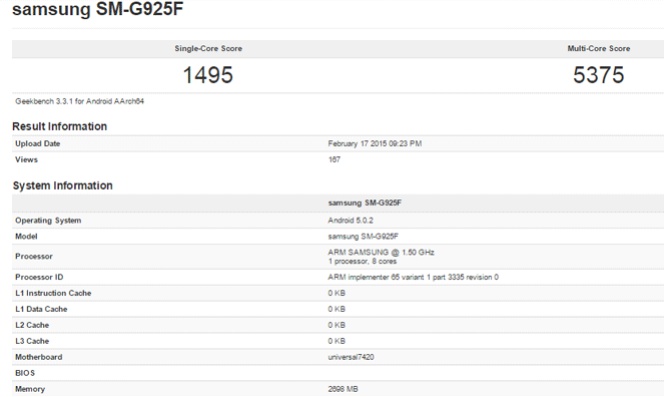The height and width of the screenshot is (397, 664).
Task: Select the L2 Cache '0 KB' value
Action: (337, 325)
